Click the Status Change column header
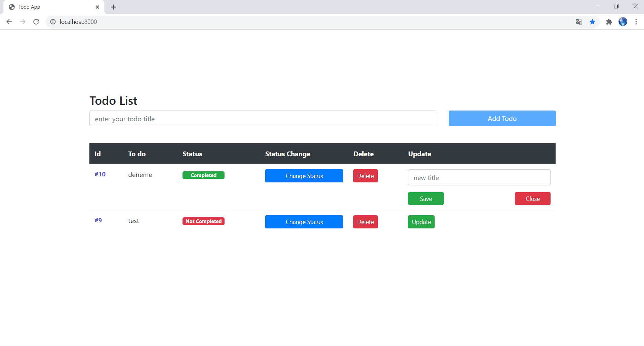Image resolution: width=644 pixels, height=346 pixels. (288, 154)
